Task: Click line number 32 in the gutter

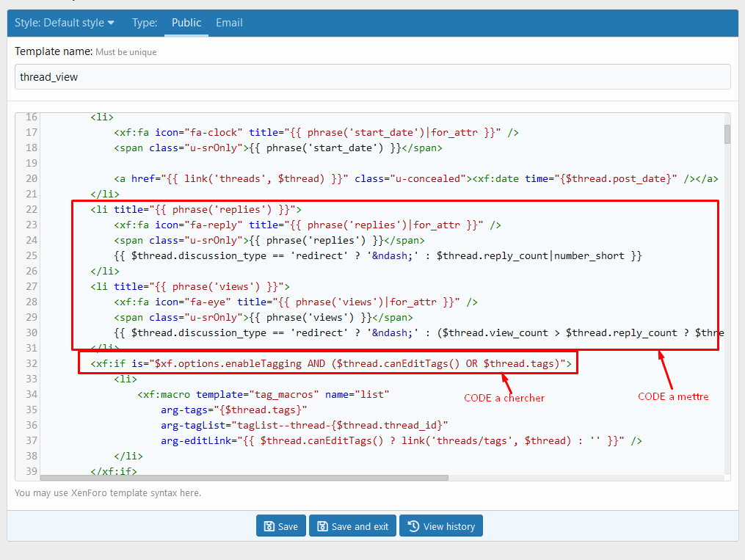Action: (x=32, y=363)
